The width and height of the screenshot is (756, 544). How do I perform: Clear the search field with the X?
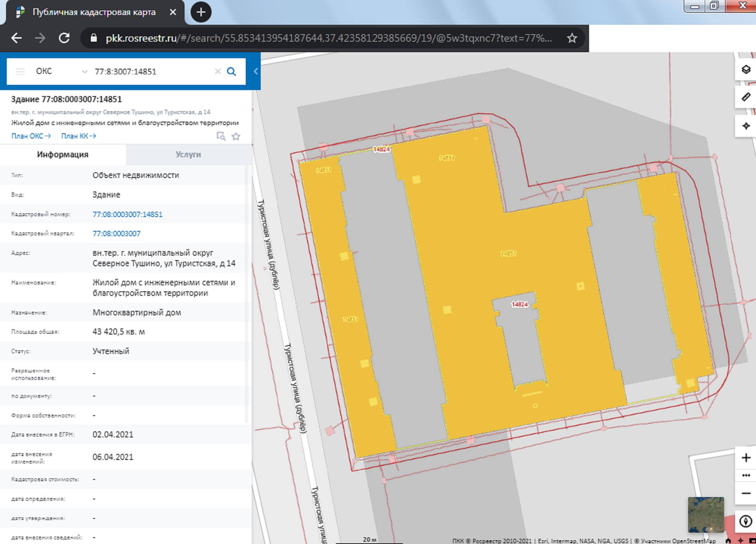pos(218,71)
